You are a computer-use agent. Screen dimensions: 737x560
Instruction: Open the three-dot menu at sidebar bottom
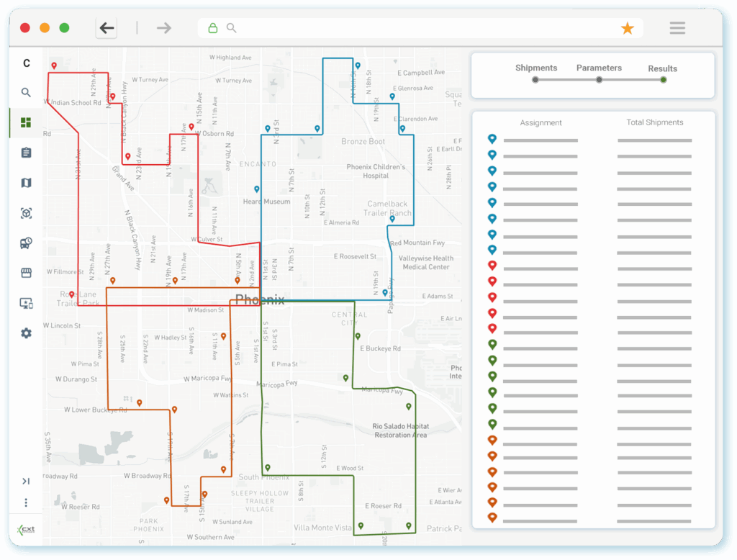(x=25, y=502)
